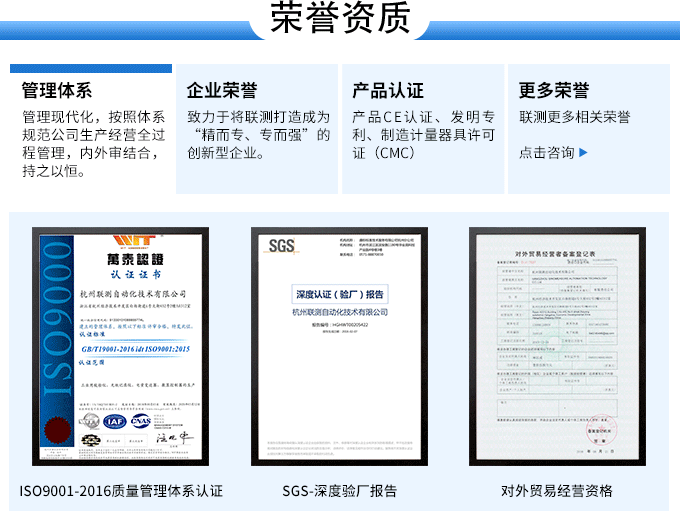This screenshot has width=680, height=511.
Task: Click the ISO9001-2016质量管理体系认证 caption
Action: pos(121,490)
